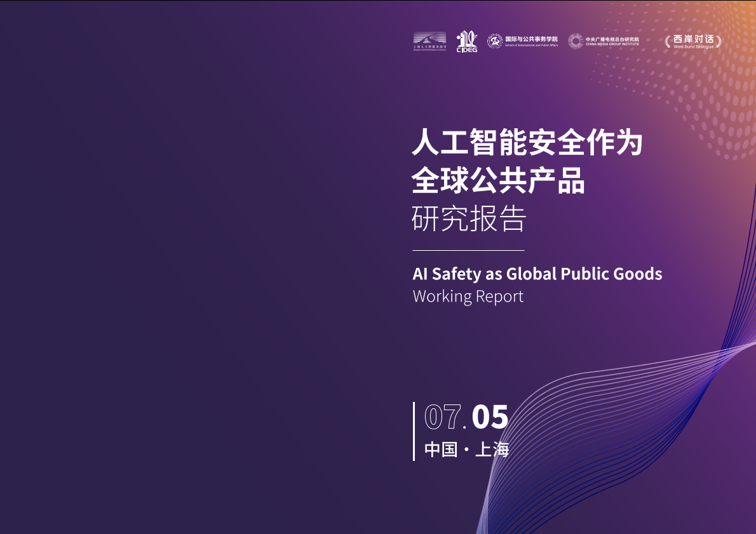Screen dimensions: 756x534
Task: Click the bold 05 day number
Action: [x=490, y=417]
